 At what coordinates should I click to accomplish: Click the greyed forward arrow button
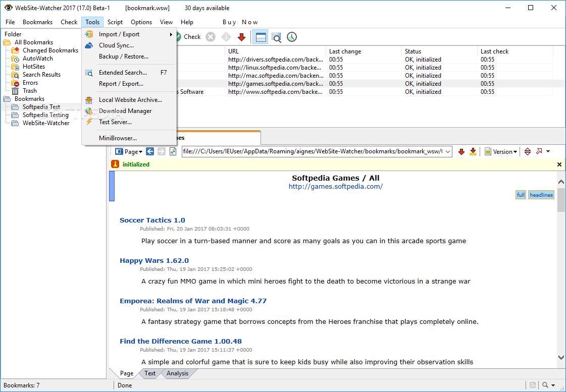coord(162,151)
